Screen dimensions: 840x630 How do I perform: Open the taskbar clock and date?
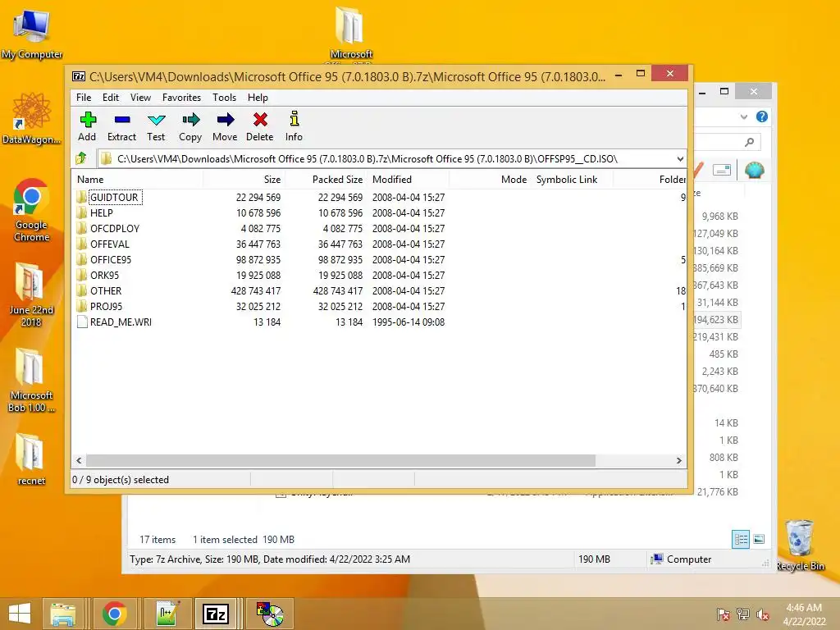(x=804, y=614)
